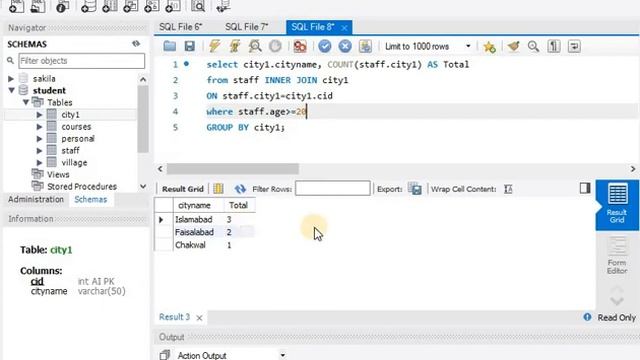The image size is (640, 360).
Task: Click the editor horizontal scrollbar left arrow
Action: [160, 169]
